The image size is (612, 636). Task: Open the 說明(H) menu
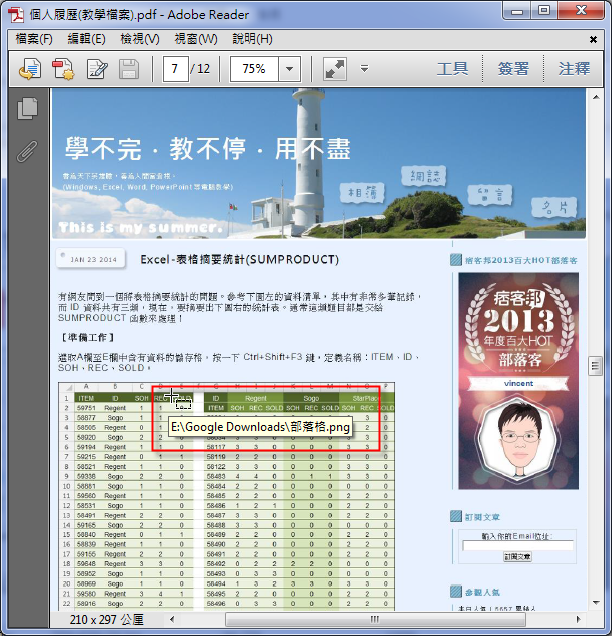point(252,39)
